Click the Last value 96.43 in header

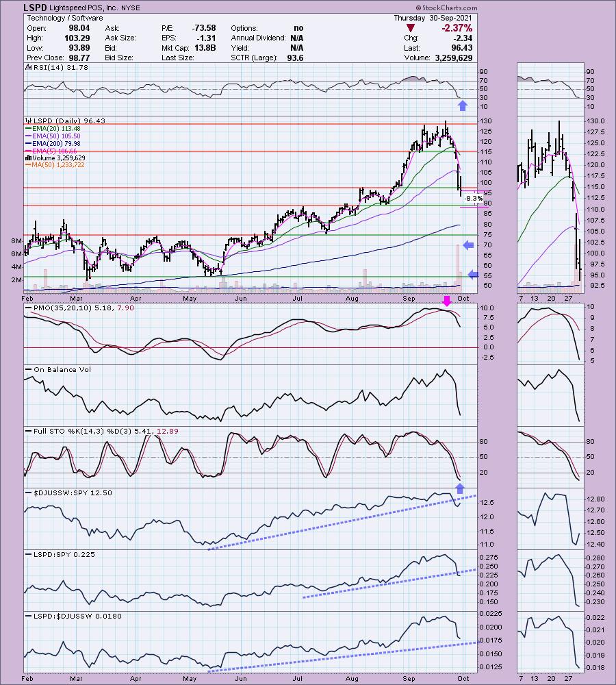(462, 48)
